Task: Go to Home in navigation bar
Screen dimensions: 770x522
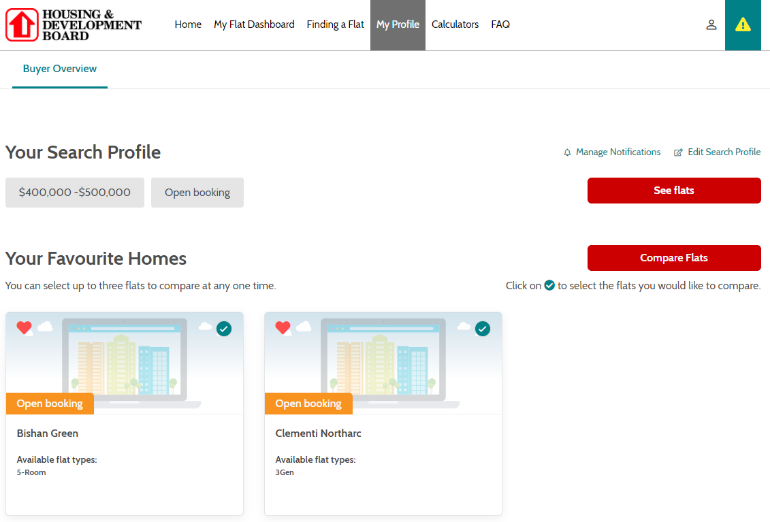Action: [x=188, y=25]
